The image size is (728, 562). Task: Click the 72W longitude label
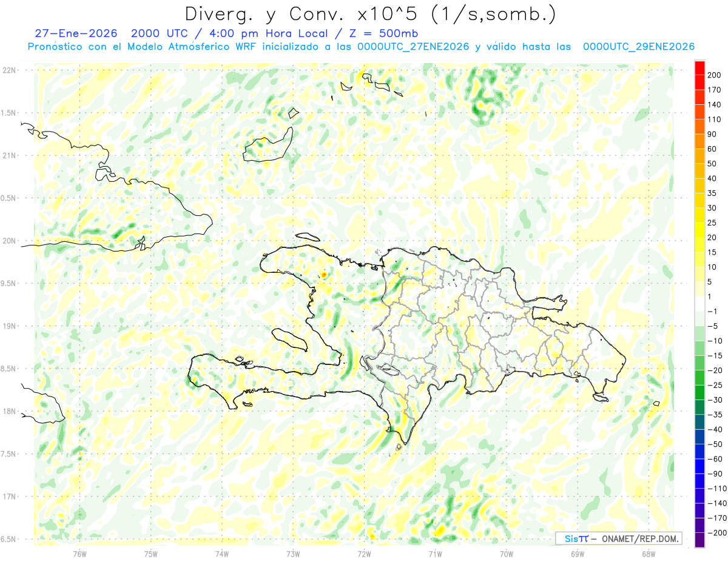[364, 554]
